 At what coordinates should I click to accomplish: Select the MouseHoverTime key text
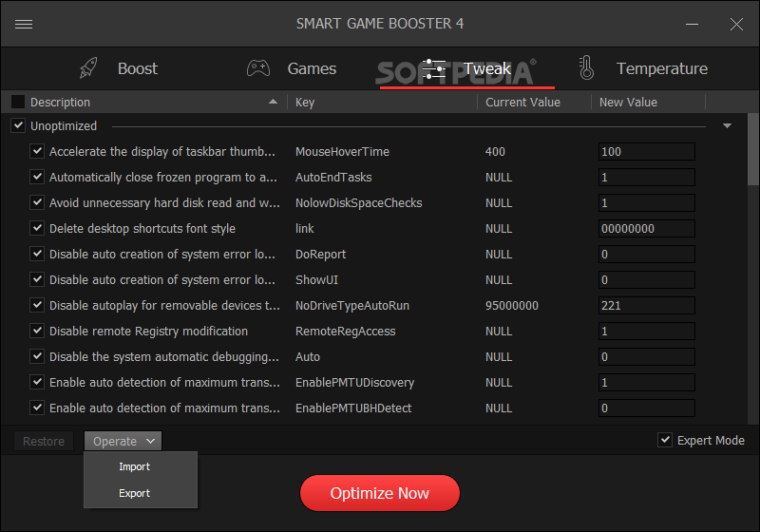342,152
